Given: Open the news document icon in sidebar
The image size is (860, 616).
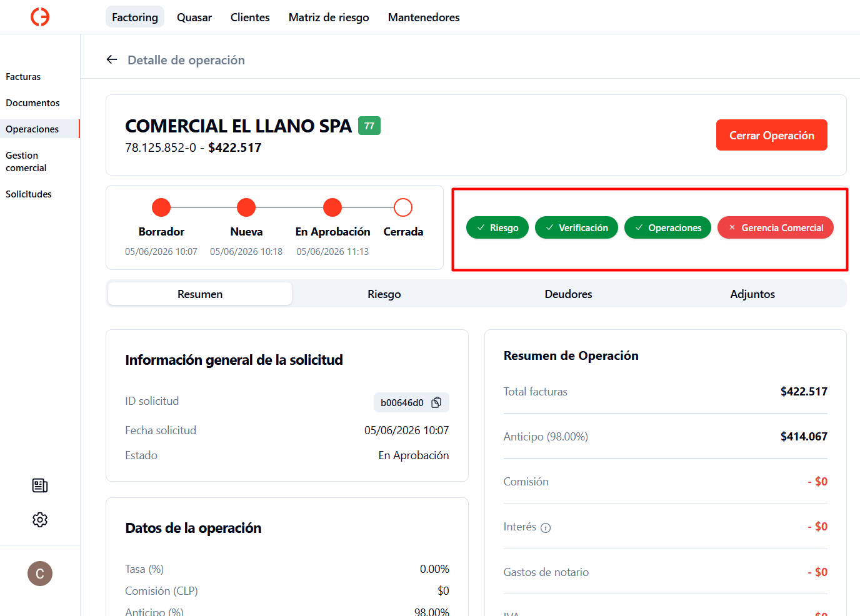Looking at the screenshot, I should [40, 485].
